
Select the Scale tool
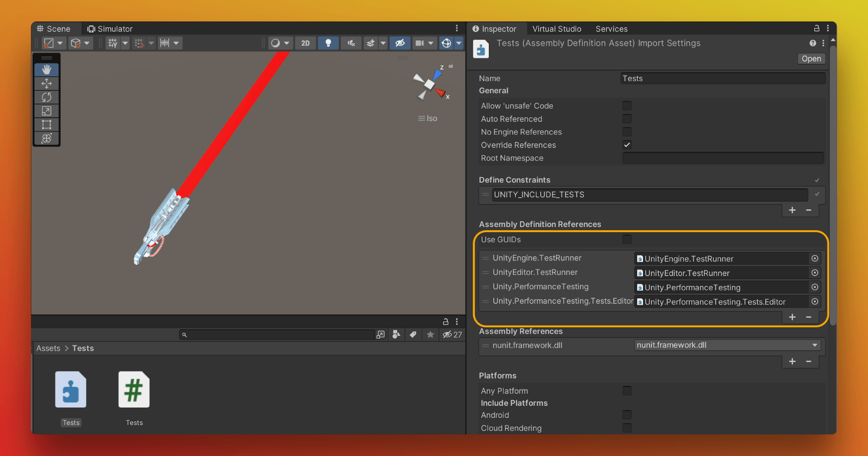(x=46, y=111)
